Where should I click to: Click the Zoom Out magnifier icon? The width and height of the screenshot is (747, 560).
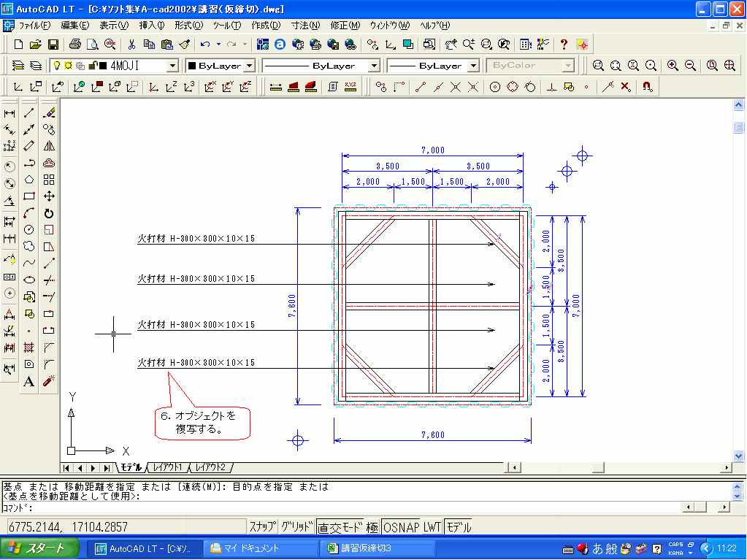[690, 66]
